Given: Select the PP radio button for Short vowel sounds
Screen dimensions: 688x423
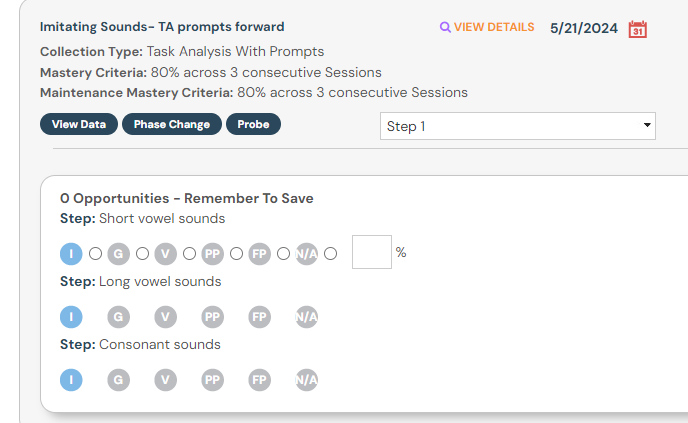Looking at the screenshot, I should click(237, 253).
